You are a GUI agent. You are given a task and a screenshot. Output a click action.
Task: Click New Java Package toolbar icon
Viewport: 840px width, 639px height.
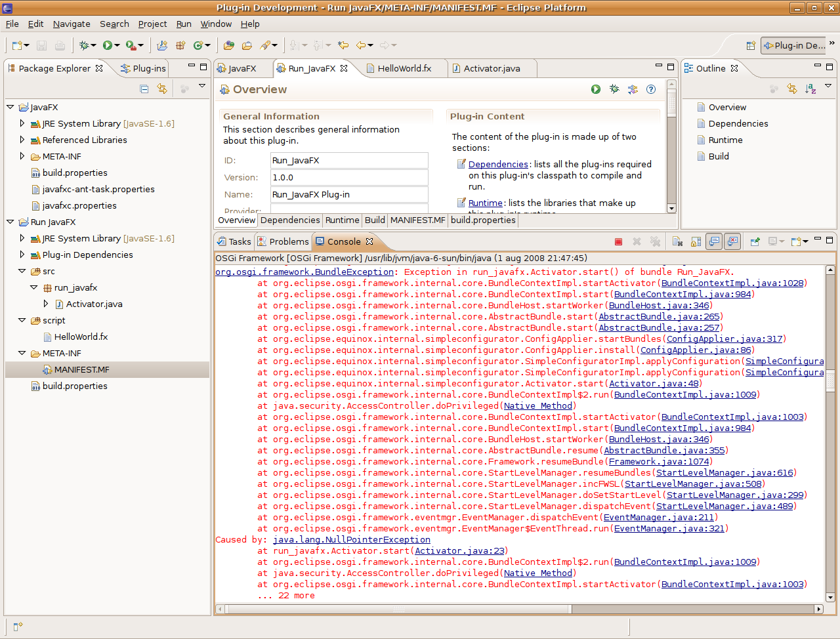(x=180, y=45)
